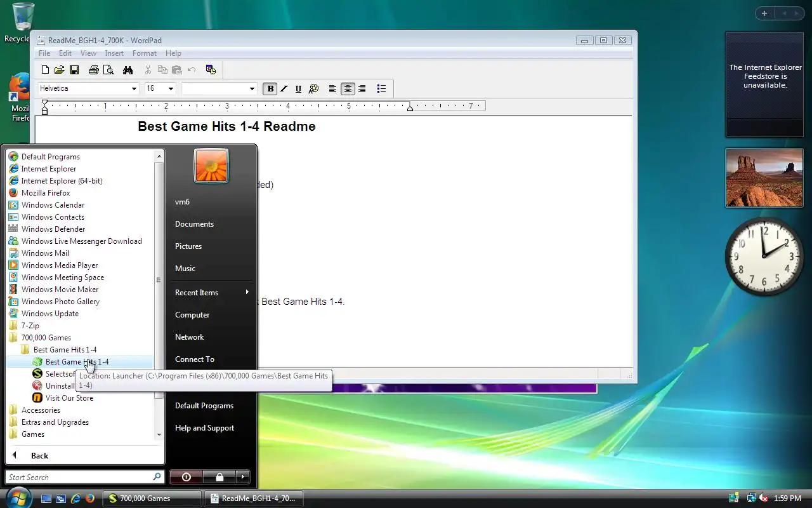
Task: Launch Internet Explorer (64-bit) from Start menu
Action: click(81, 181)
